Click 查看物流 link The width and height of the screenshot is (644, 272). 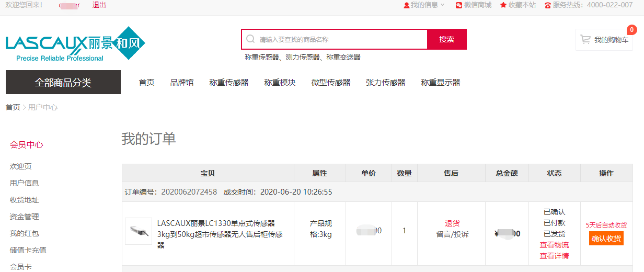pos(554,245)
